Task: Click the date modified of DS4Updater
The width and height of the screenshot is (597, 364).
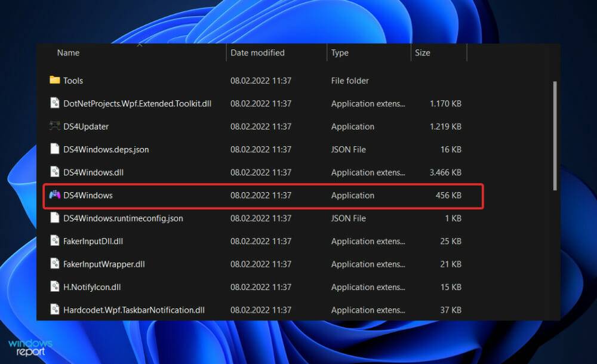Action: pos(261,127)
